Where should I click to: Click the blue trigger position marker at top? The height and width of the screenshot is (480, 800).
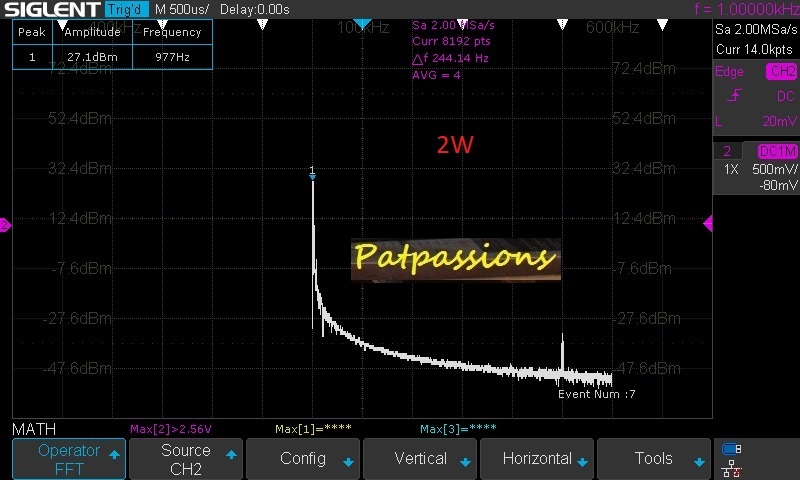point(362,23)
